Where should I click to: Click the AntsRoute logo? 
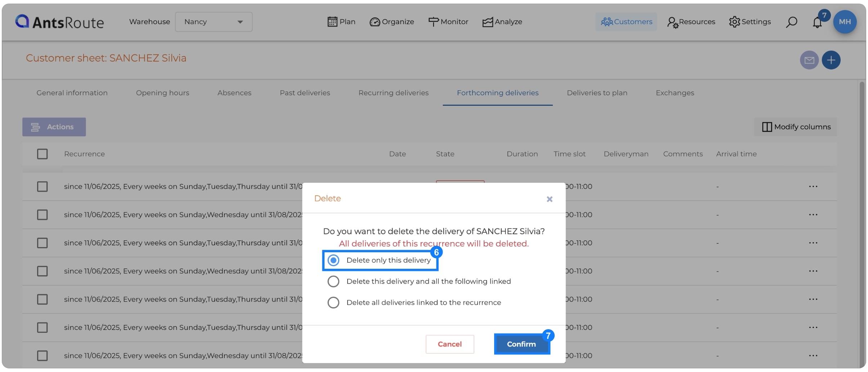[x=59, y=22]
